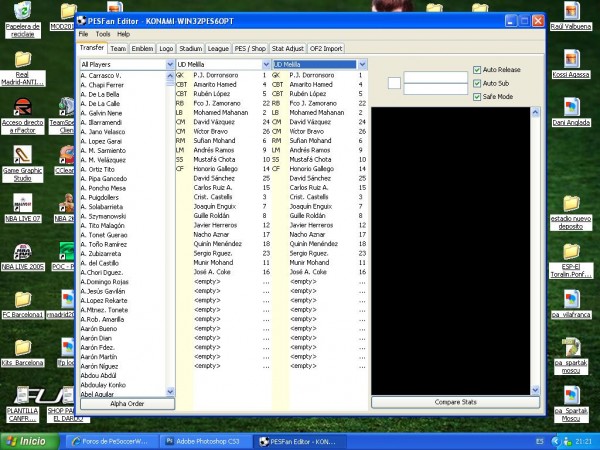Switch to Foros de PeSoccerWorld taskbar window

tap(111, 441)
